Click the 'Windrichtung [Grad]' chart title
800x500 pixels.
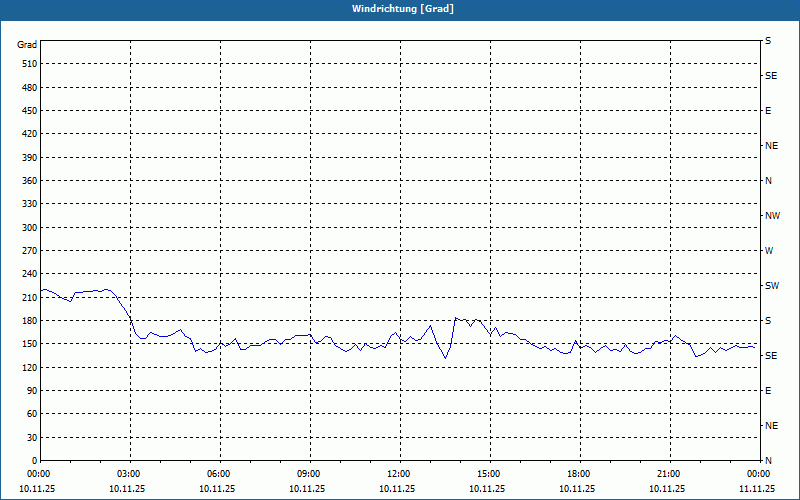pos(403,9)
